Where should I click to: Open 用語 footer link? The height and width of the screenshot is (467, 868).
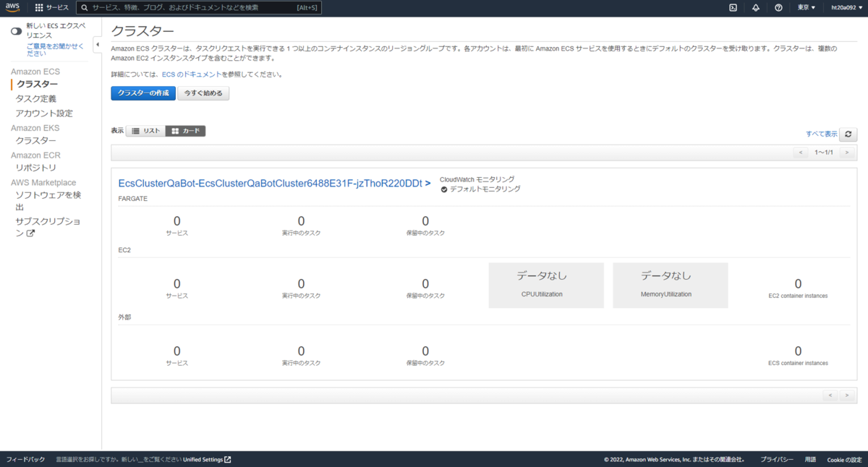(x=810, y=460)
